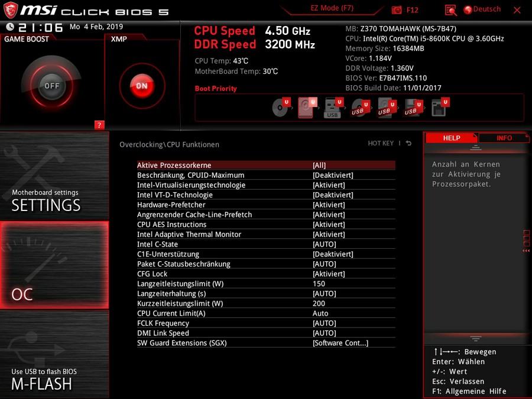This screenshot has width=532, height=399.
Task: Select the USB hard disk boot icon
Action: click(387, 108)
